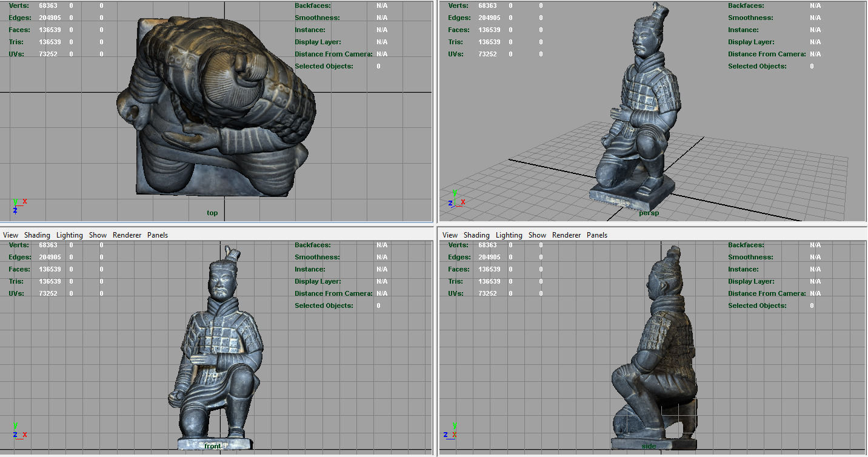This screenshot has height=457, width=868.
Task: Click the 'Faces:' label in the persp viewport
Action: (x=459, y=30)
